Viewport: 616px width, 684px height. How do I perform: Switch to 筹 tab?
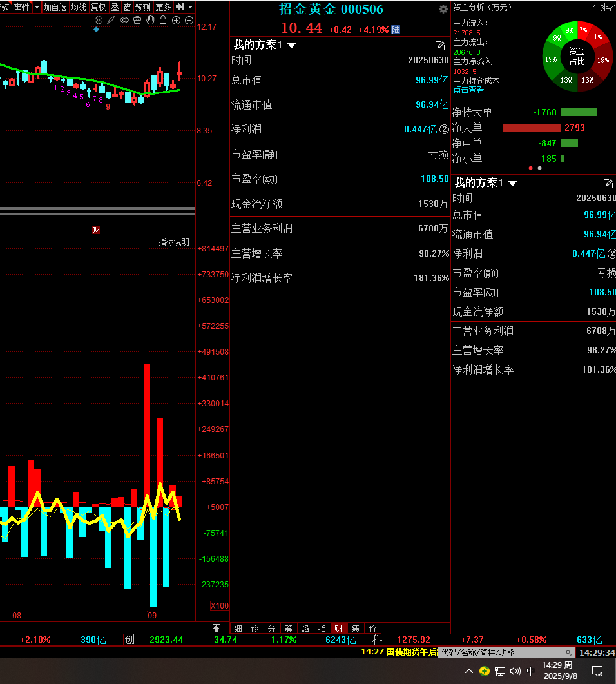coord(289,629)
